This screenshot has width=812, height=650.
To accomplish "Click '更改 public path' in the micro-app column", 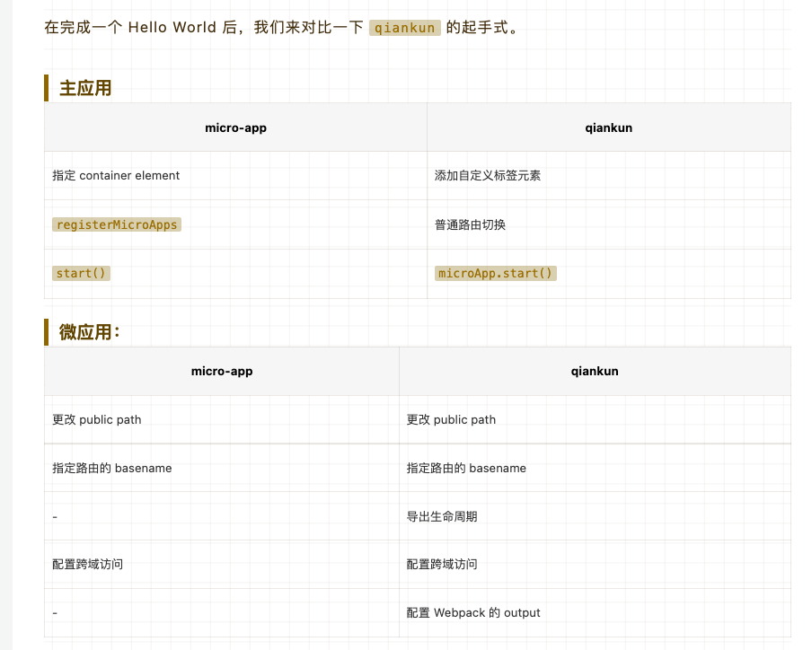I will pos(97,419).
